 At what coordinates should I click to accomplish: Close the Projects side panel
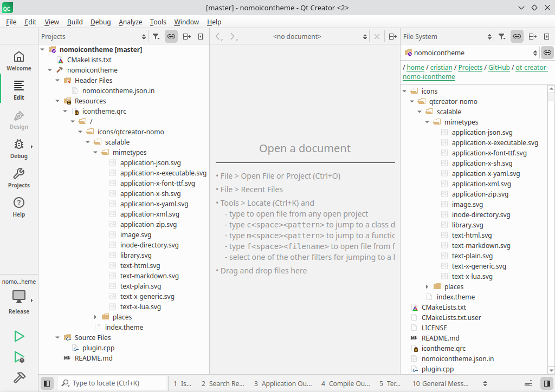click(x=201, y=36)
